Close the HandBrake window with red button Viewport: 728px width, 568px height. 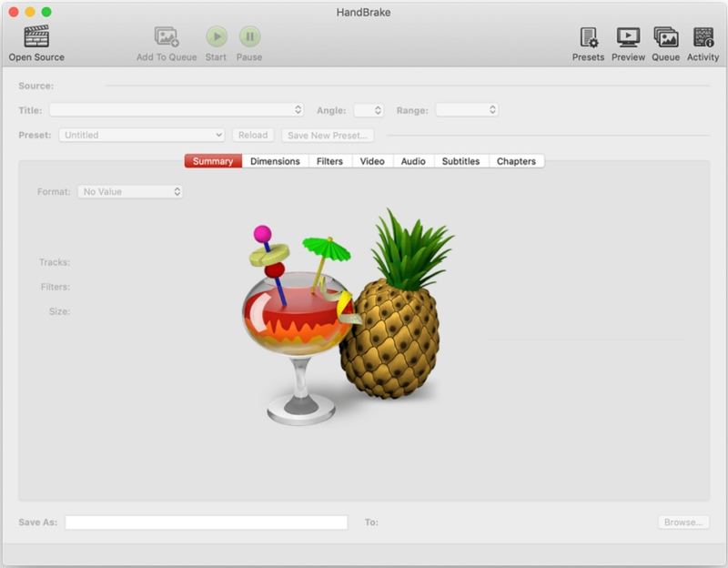pos(14,12)
